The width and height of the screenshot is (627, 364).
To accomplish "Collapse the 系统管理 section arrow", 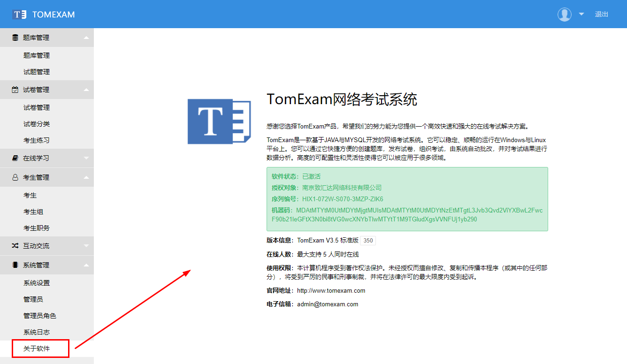I will 86,265.
